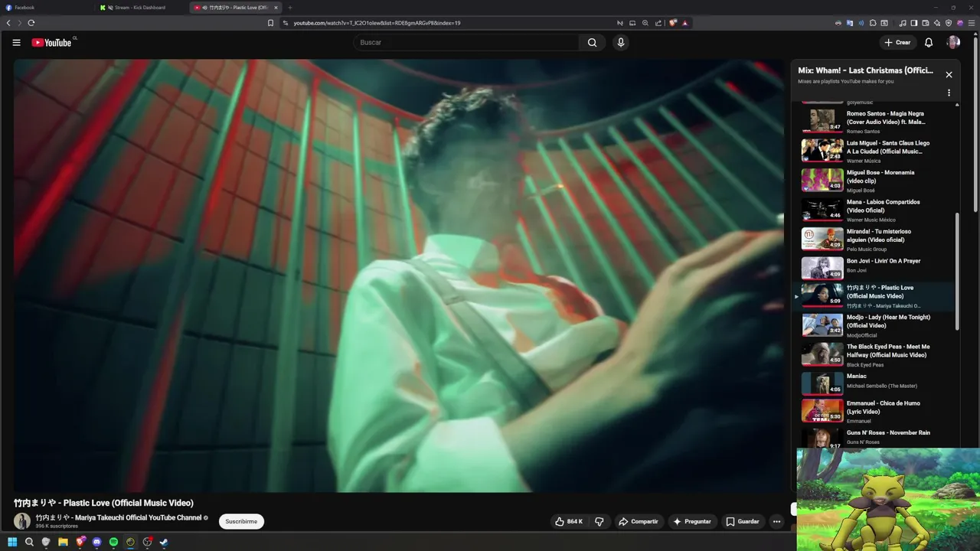
Task: Go back with the browser back arrow
Action: coord(8,23)
